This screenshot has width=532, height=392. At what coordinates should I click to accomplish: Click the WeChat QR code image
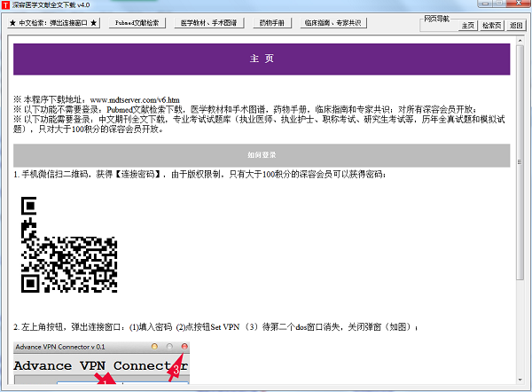coord(69,245)
